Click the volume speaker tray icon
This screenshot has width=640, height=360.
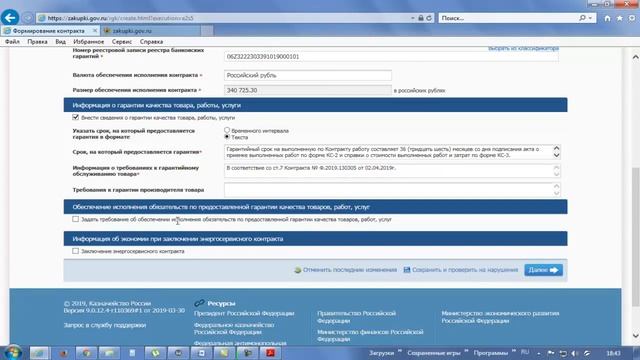click(574, 353)
